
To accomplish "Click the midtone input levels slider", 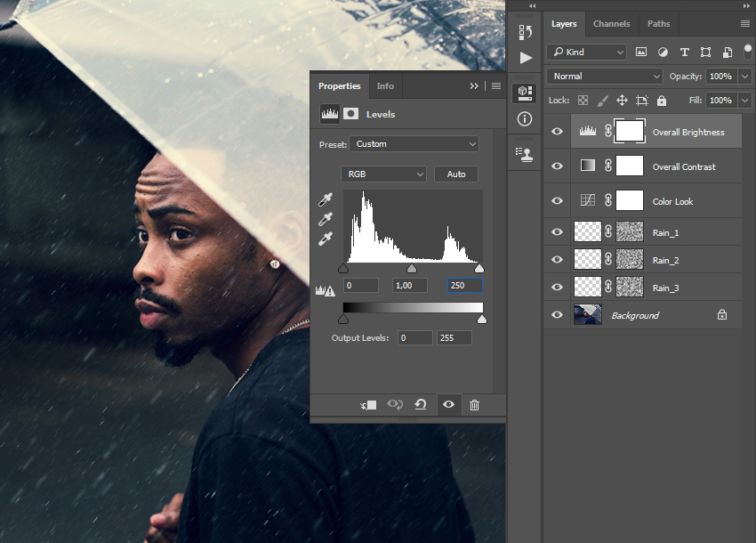I will point(412,268).
